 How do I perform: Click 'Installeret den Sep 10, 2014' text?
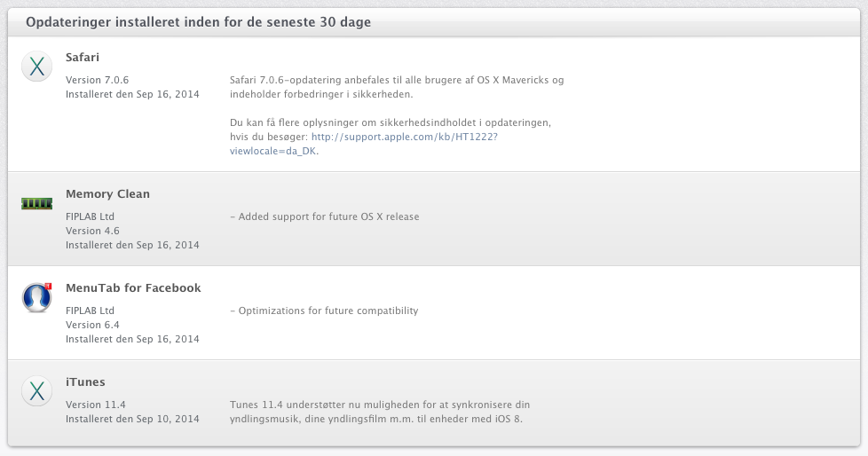coord(132,419)
